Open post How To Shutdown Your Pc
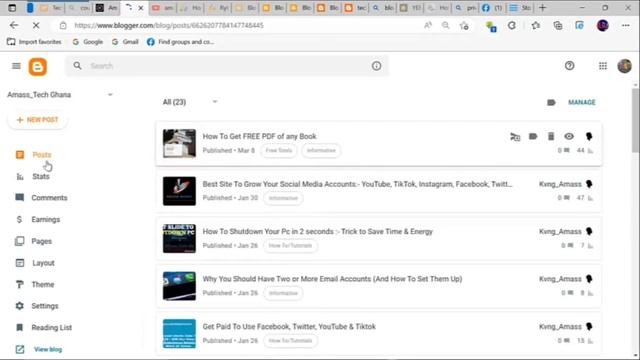Screen dimensions: 640x360 click(x=318, y=231)
